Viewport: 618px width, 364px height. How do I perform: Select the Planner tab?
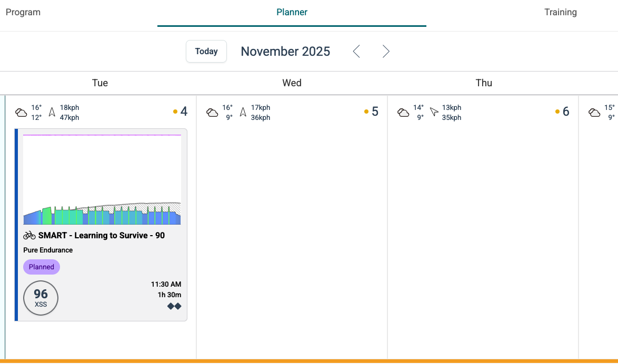292,13
